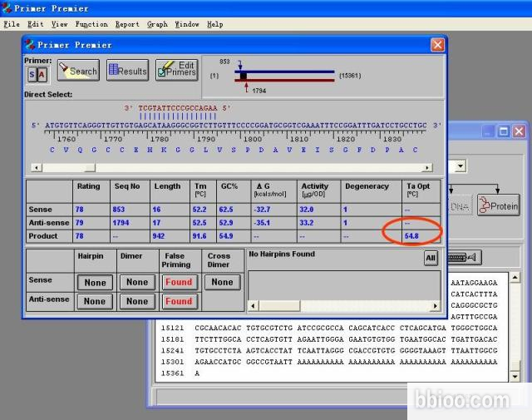Click Sense Tm value 52.2

199,210
